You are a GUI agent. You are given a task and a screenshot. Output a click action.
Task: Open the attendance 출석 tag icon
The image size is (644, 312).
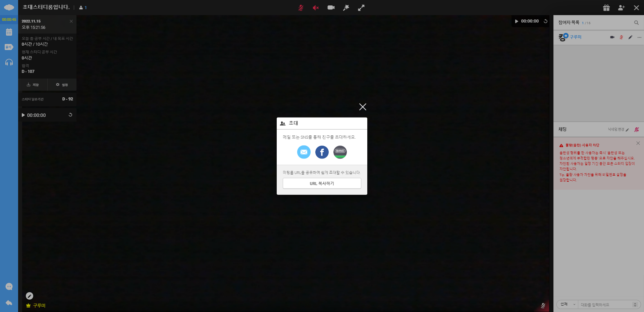click(x=9, y=47)
